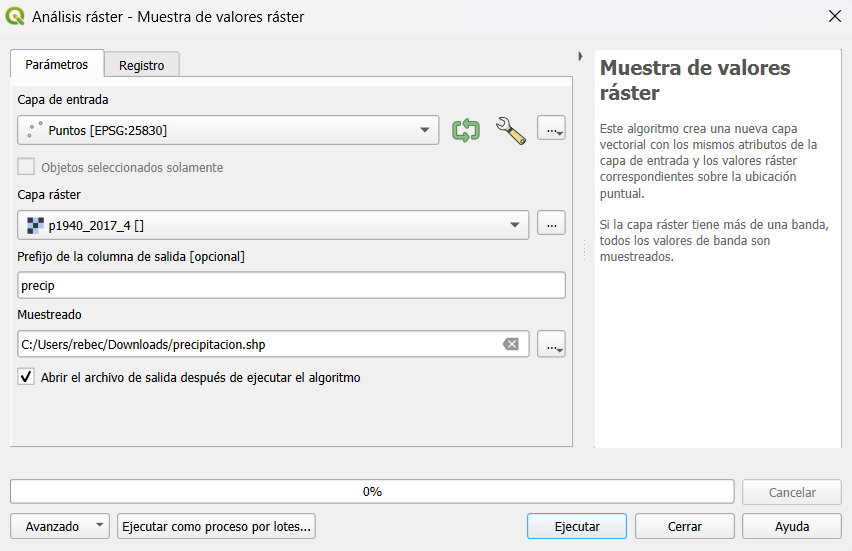Enable 'Objetos seleccionados solamente' checkbox
Screen dimensions: 852x551
click(x=26, y=167)
